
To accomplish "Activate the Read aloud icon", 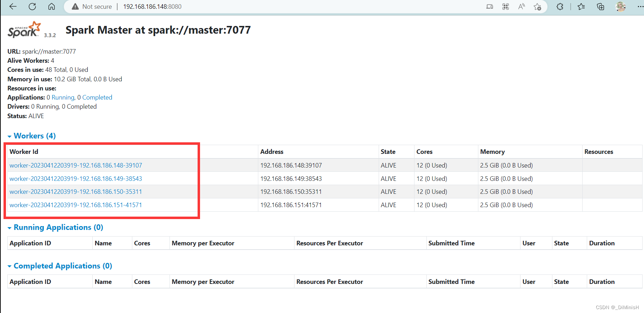I will [522, 6].
